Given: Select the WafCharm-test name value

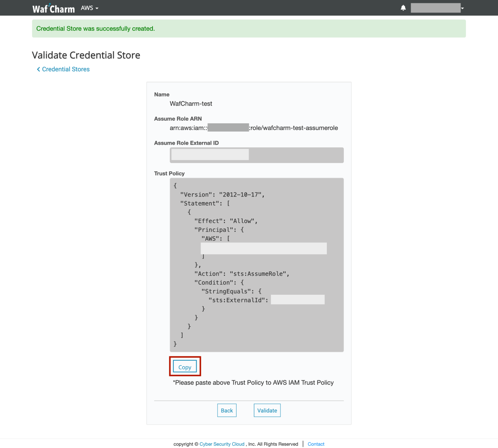Looking at the screenshot, I should coord(191,104).
